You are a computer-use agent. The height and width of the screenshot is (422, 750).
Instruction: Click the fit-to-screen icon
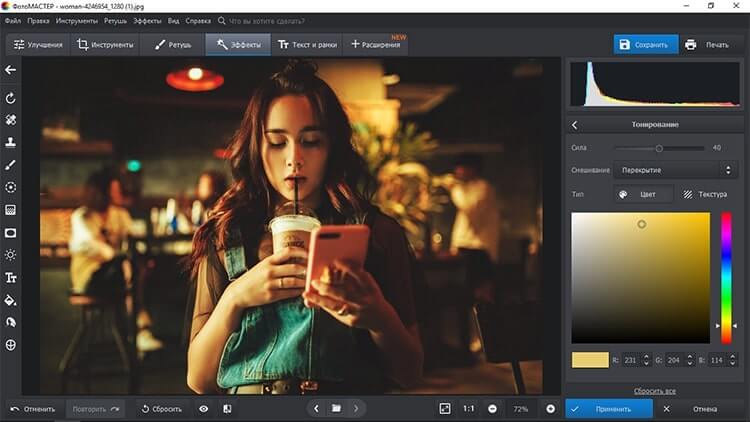coord(445,409)
